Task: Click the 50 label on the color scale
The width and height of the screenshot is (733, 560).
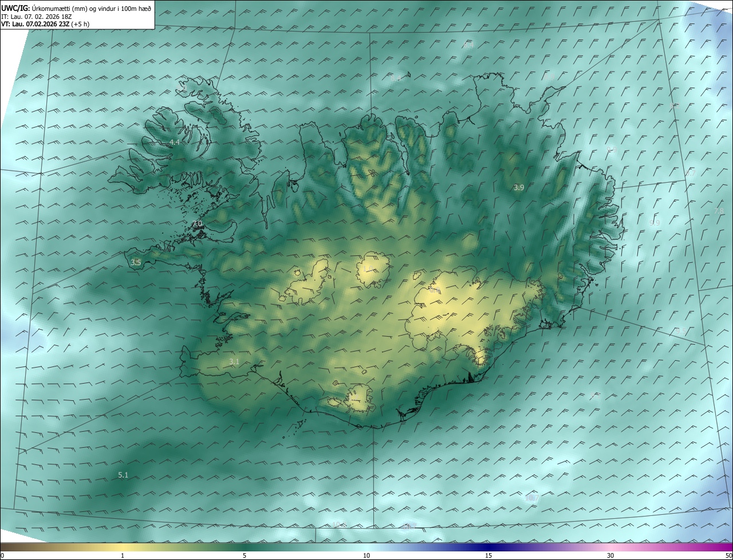Action: click(728, 555)
